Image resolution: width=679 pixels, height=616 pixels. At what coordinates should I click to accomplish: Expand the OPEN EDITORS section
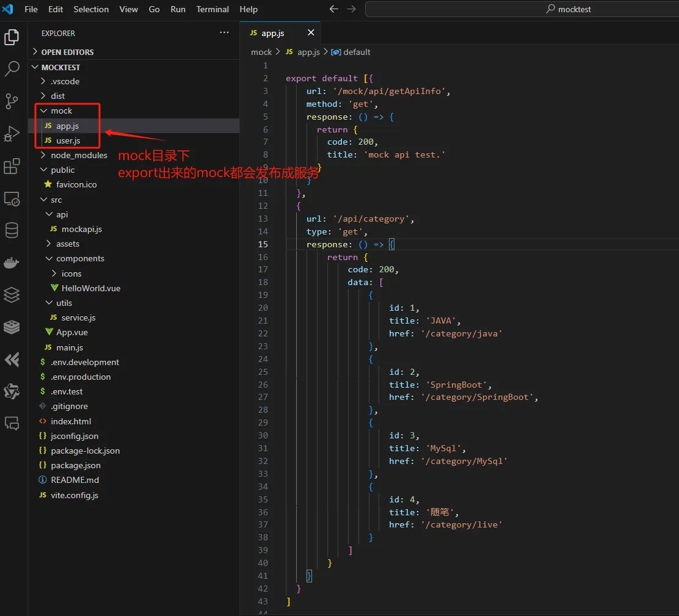click(67, 52)
